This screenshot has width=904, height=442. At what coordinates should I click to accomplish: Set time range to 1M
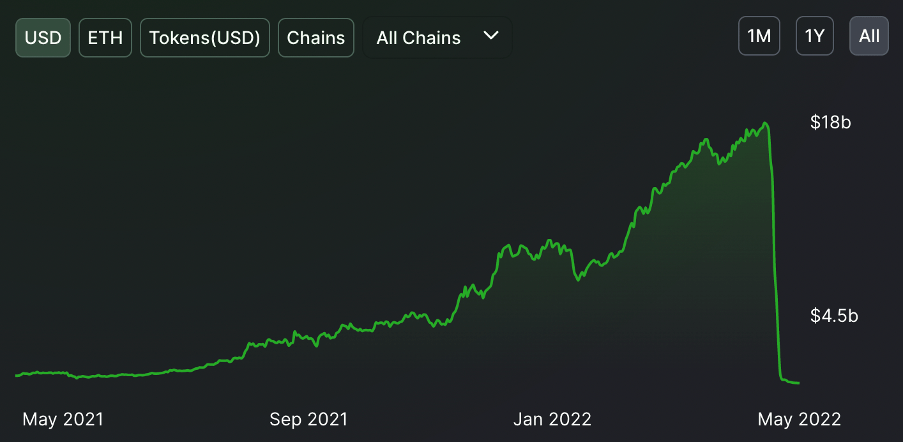[x=759, y=37]
